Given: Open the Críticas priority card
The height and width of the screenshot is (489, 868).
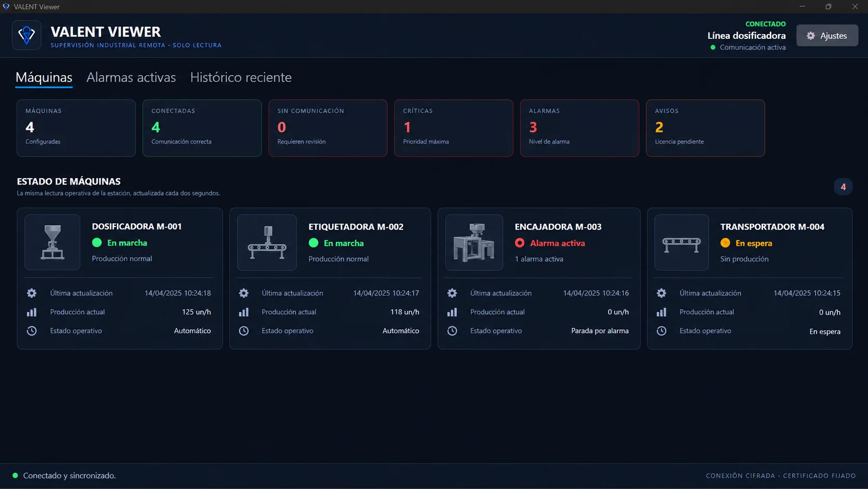Looking at the screenshot, I should pyautogui.click(x=454, y=128).
